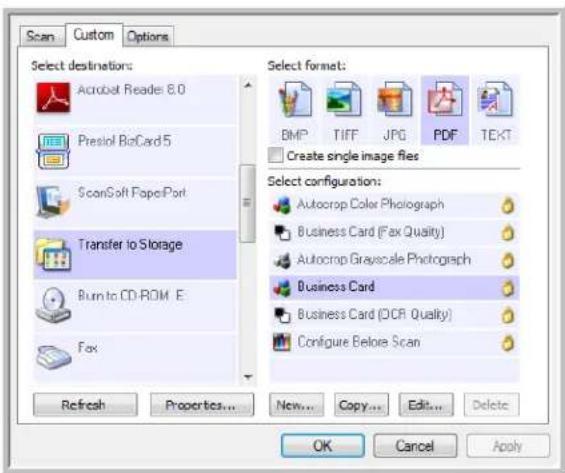
Task: Create a New configuration
Action: tap(296, 405)
